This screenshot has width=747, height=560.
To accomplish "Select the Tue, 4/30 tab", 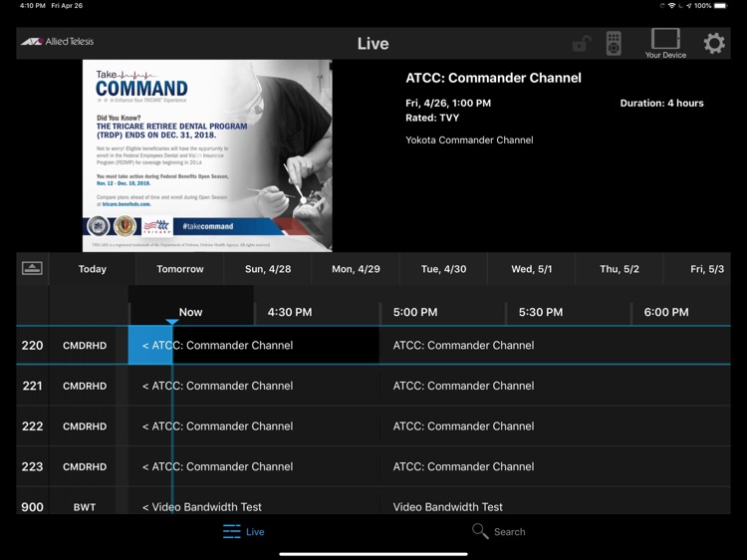I will click(443, 269).
